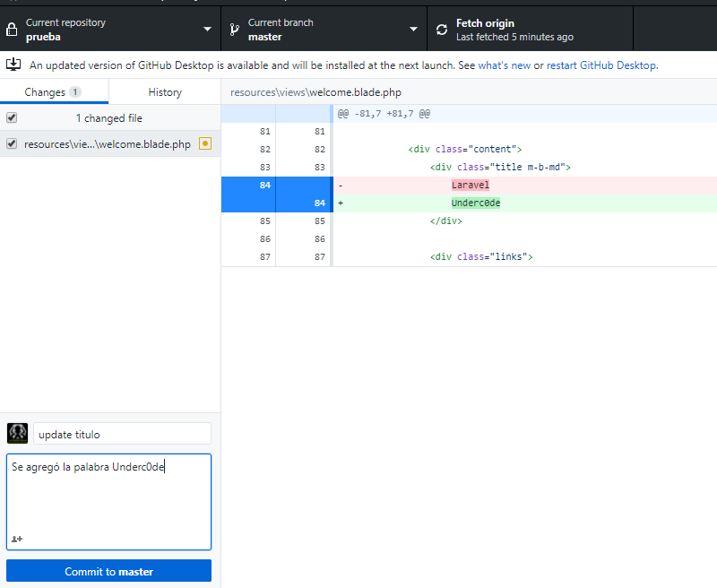Click the Fetch origin sync icon
This screenshot has height=588, width=717.
pyautogui.click(x=441, y=30)
